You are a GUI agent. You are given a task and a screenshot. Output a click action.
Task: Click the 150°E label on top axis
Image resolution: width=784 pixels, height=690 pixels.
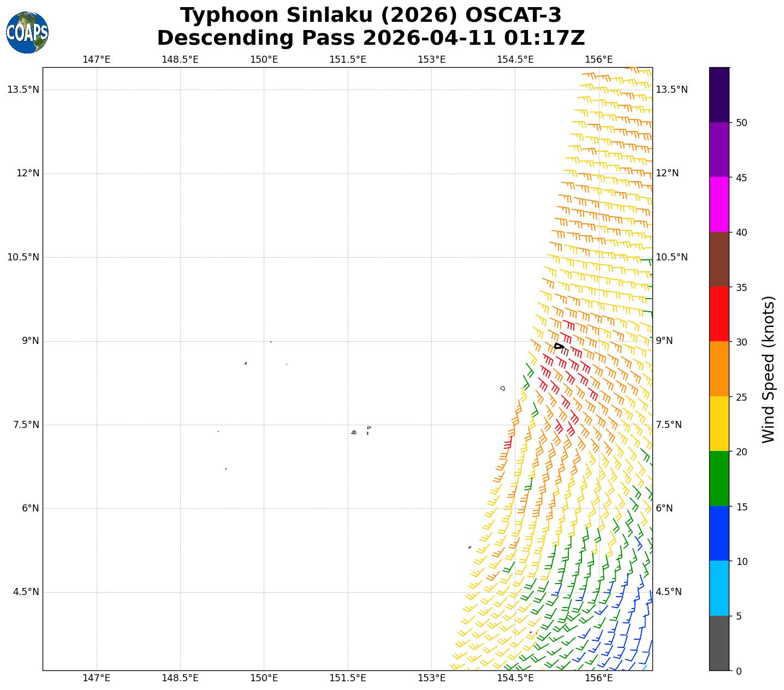(x=264, y=60)
